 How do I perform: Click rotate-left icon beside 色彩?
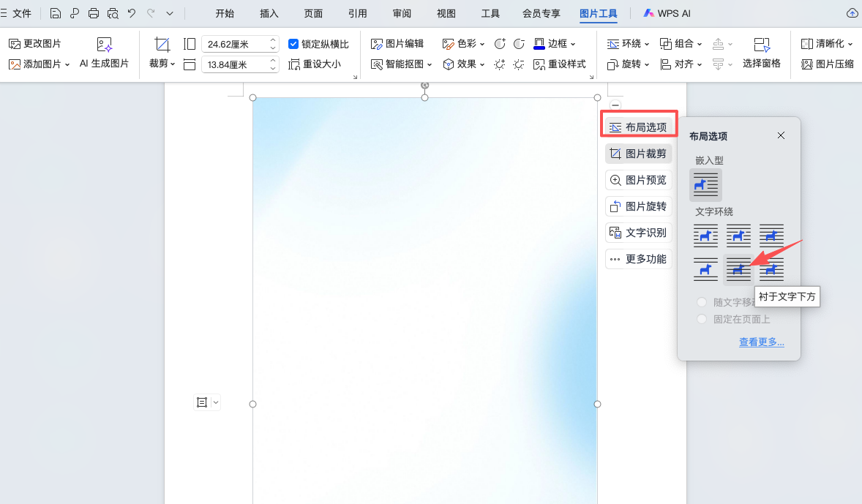coord(500,43)
